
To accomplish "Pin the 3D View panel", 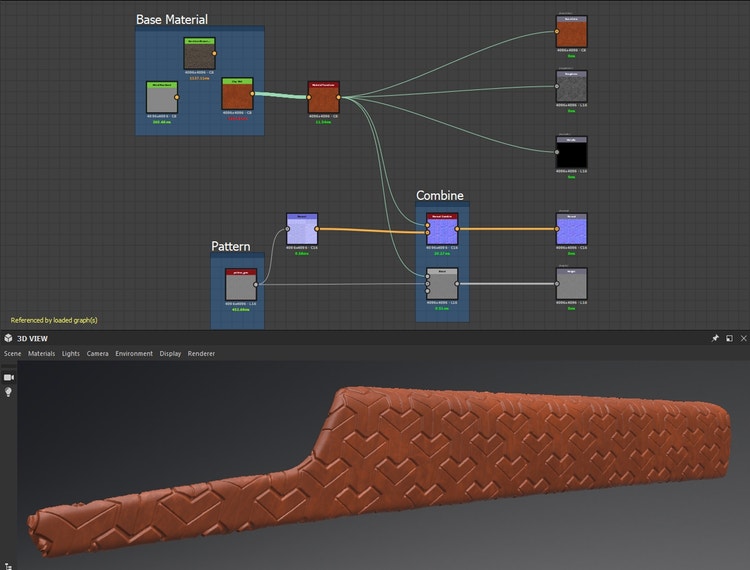I will [x=715, y=339].
